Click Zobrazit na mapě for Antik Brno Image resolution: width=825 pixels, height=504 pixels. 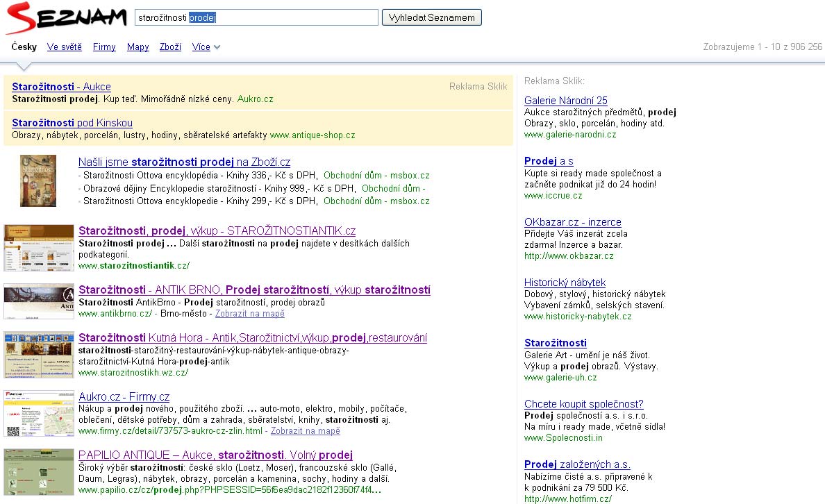pyautogui.click(x=250, y=314)
